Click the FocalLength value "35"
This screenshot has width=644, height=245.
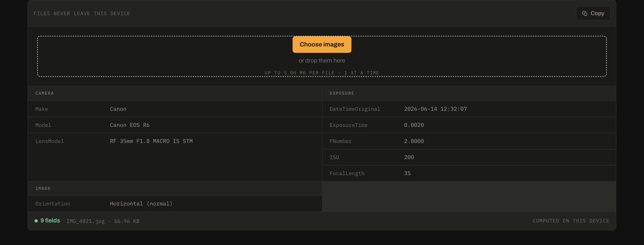[x=407, y=173]
